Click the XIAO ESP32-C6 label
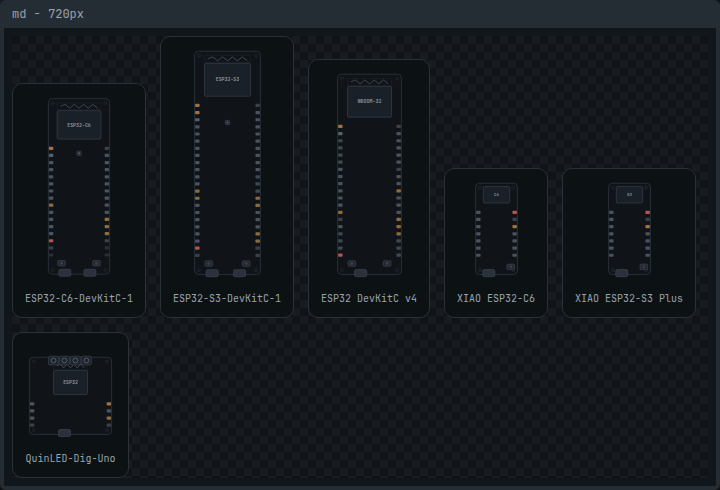Image resolution: width=720 pixels, height=490 pixels. (496, 299)
